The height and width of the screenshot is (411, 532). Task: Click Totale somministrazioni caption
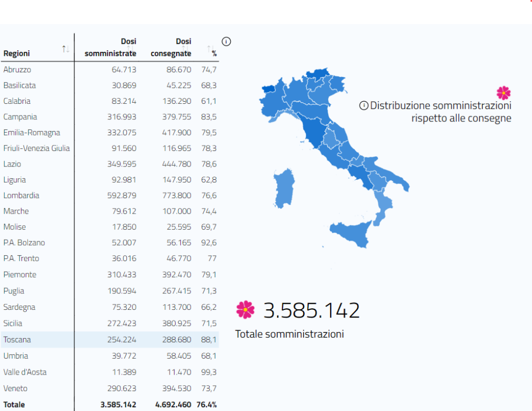coord(290,334)
